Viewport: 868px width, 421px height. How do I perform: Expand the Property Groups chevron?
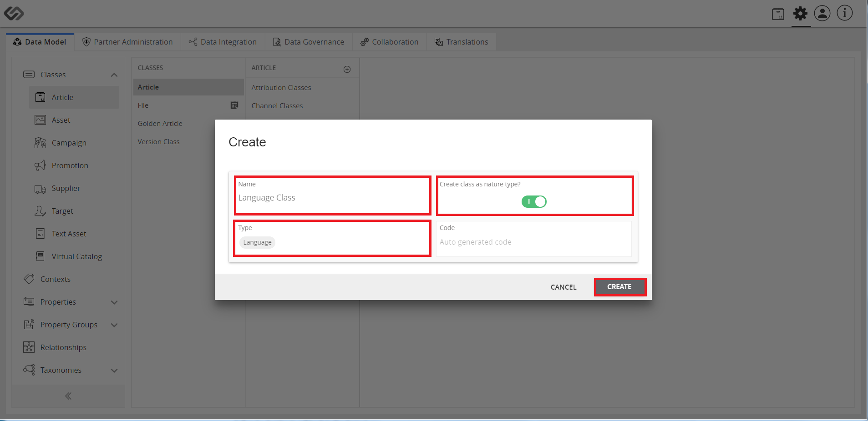coord(114,325)
